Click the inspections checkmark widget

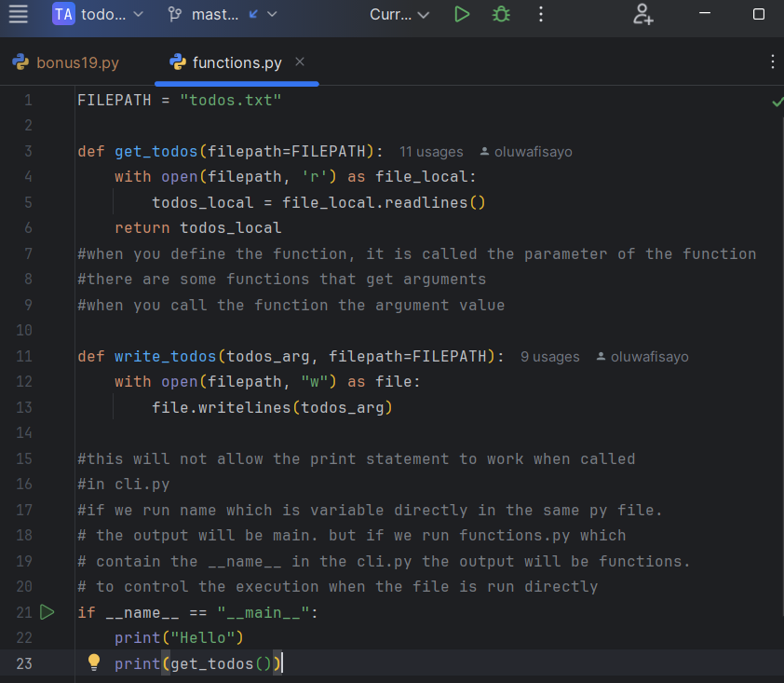(777, 100)
